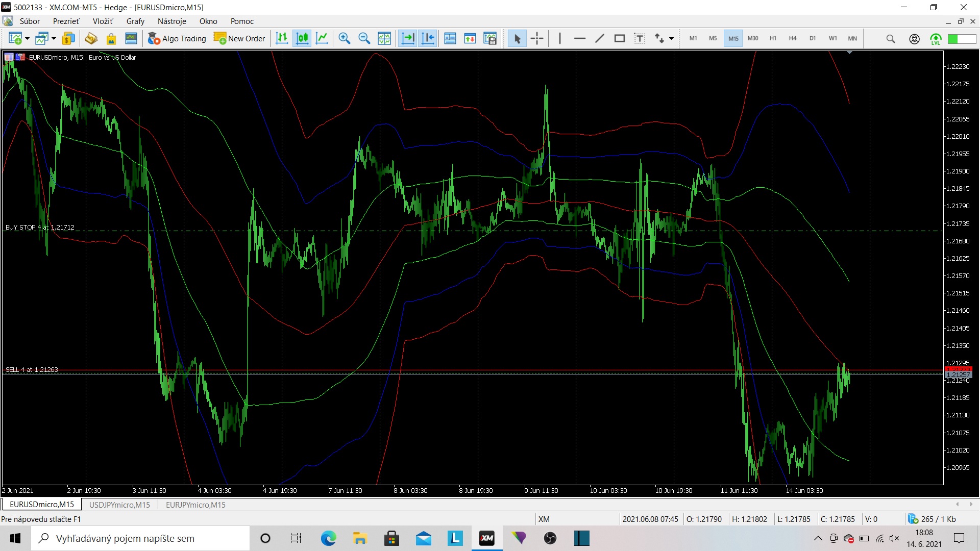This screenshot has width=980, height=551.
Task: Open the Vložiť menu
Action: (103, 21)
